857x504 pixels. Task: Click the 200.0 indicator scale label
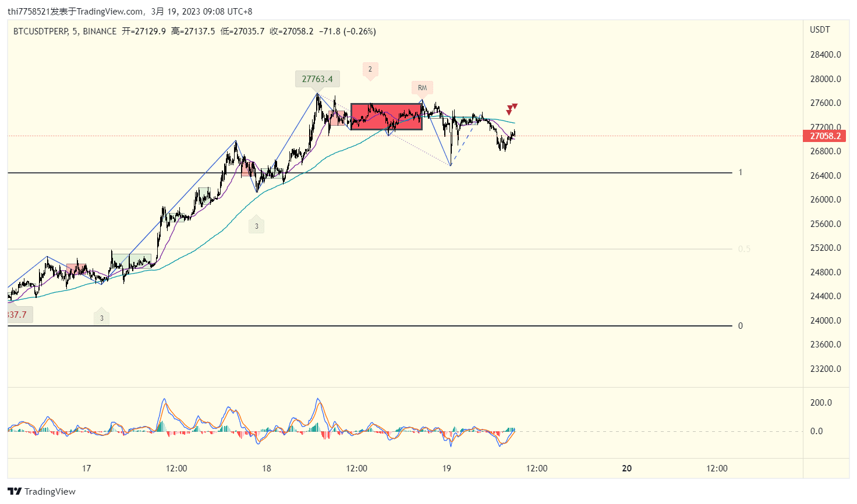point(821,403)
